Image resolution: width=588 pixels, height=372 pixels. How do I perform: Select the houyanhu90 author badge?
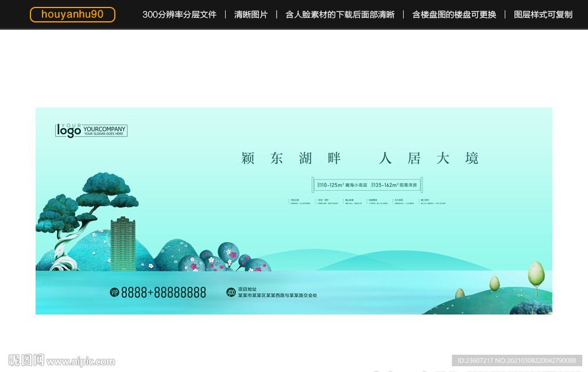coord(72,14)
